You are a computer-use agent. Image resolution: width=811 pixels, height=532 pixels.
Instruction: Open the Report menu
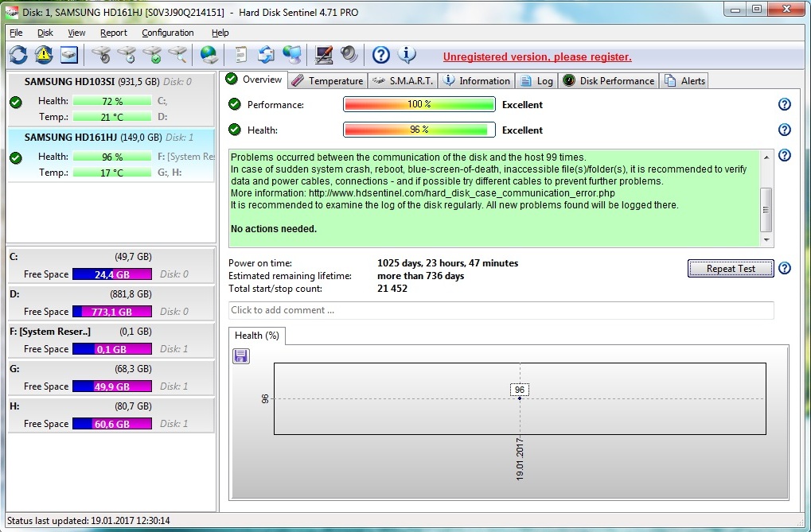(x=113, y=33)
